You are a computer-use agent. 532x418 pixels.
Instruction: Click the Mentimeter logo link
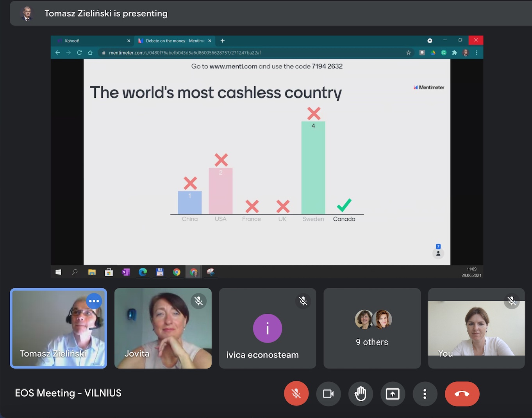(x=429, y=88)
